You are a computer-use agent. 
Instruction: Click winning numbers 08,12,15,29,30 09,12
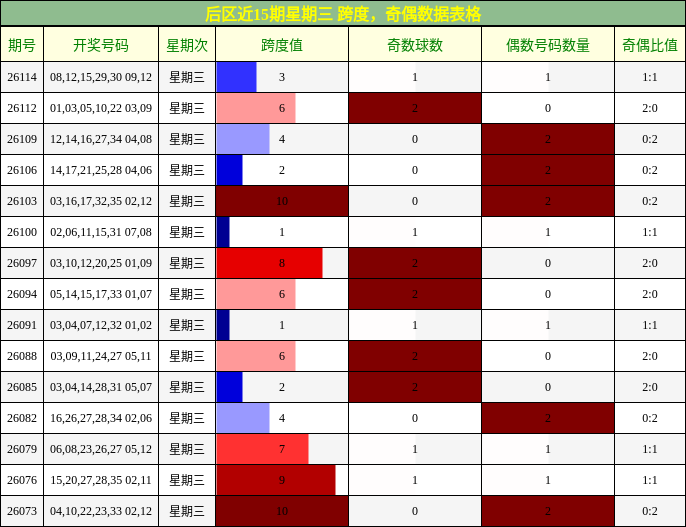click(101, 77)
